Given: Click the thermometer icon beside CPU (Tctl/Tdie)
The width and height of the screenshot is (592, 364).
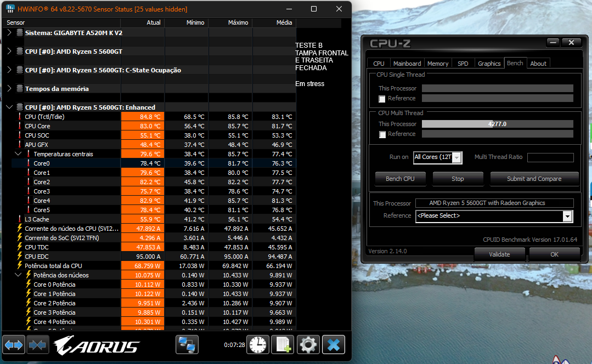Looking at the screenshot, I should click(x=20, y=117).
